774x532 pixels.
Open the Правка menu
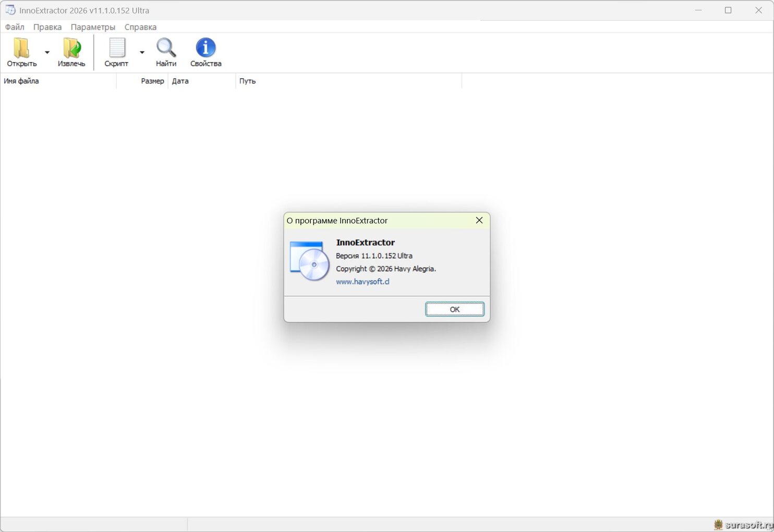coord(47,27)
